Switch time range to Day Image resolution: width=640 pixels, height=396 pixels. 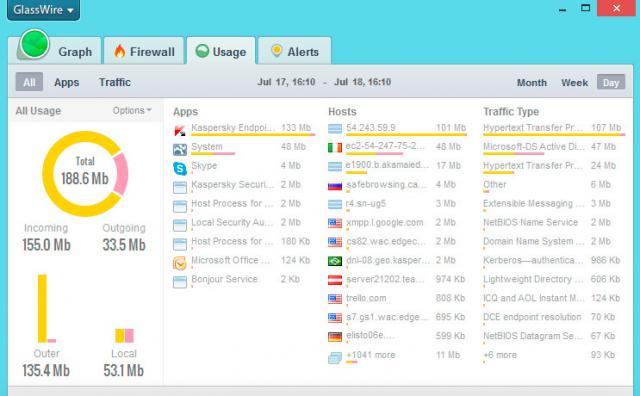tap(611, 82)
